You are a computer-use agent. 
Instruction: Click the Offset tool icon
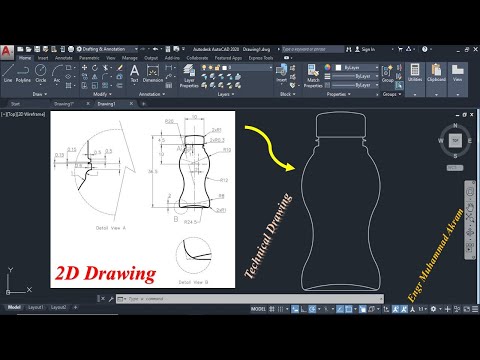click(120, 86)
